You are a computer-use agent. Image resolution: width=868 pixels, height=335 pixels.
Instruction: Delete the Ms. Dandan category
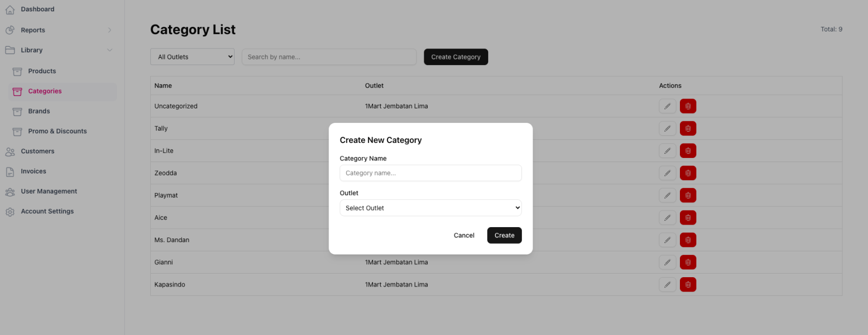(688, 240)
